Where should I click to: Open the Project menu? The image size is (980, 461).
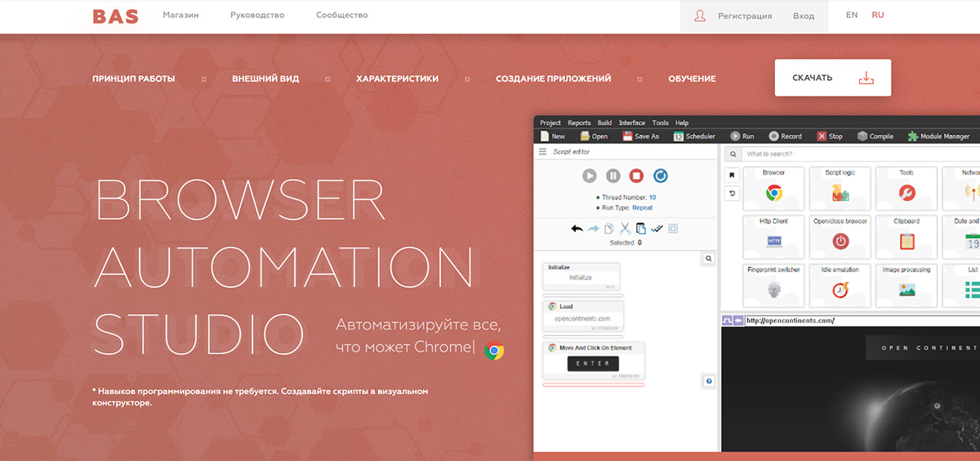coord(550,123)
